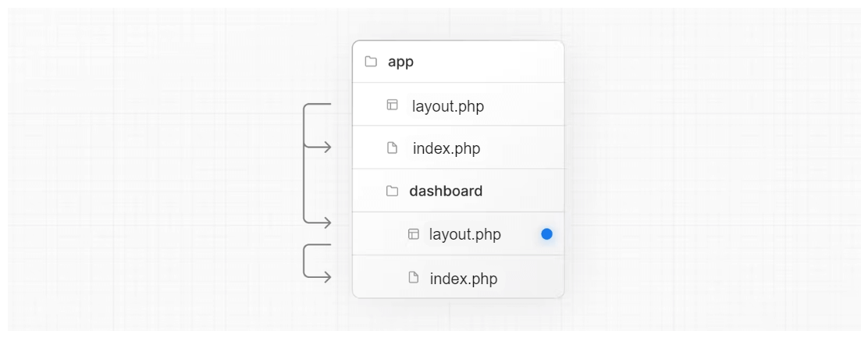Image resolution: width=868 pixels, height=338 pixels.
Task: Select the dashboard folder label
Action: [x=446, y=191]
